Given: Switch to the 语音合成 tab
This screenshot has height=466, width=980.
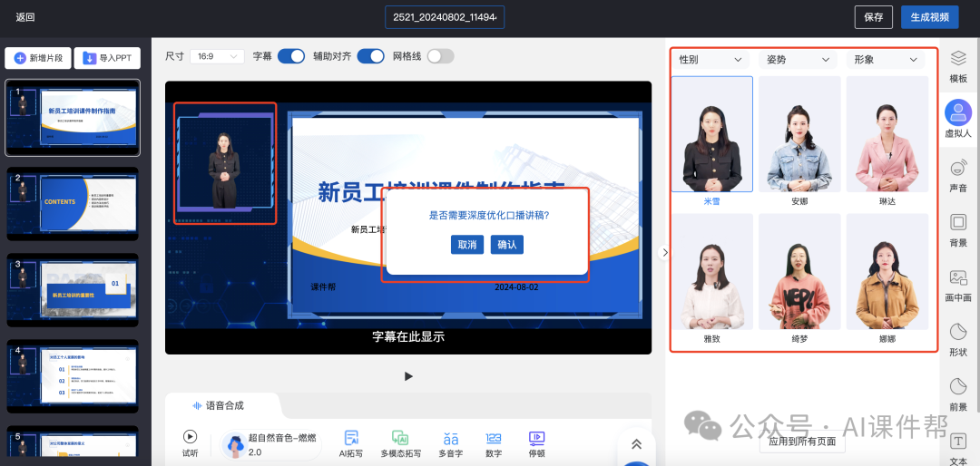Looking at the screenshot, I should point(218,405).
